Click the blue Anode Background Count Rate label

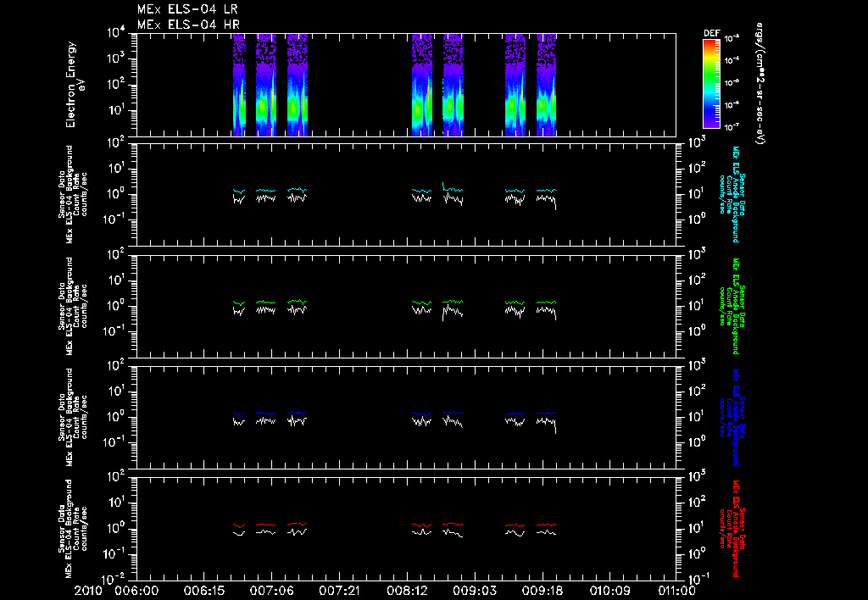(732, 417)
